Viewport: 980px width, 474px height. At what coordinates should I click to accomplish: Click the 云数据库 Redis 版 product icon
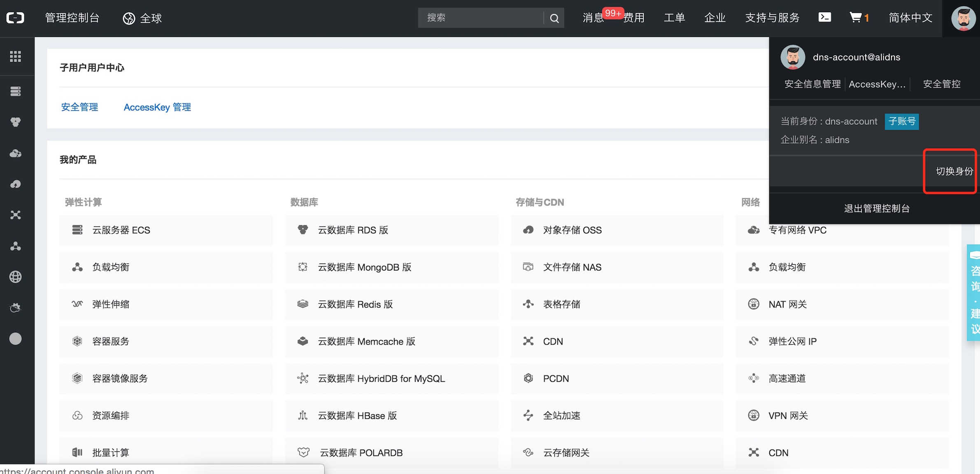click(x=303, y=304)
